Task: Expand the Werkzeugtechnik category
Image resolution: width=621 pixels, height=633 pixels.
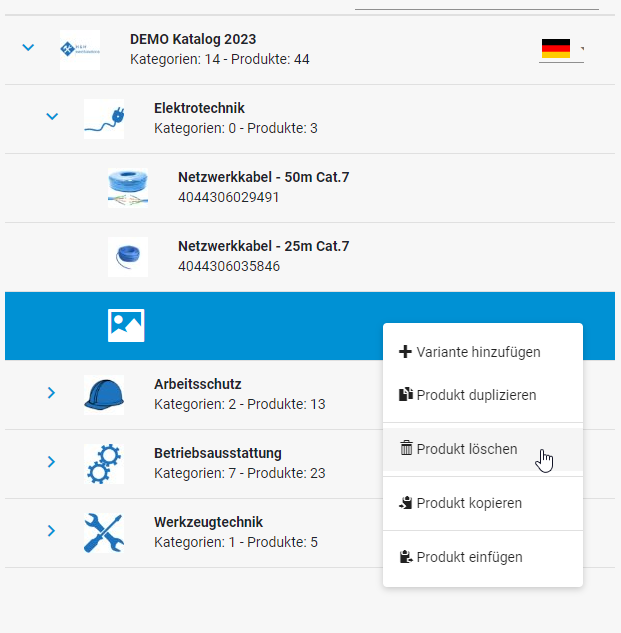Action: pos(51,531)
